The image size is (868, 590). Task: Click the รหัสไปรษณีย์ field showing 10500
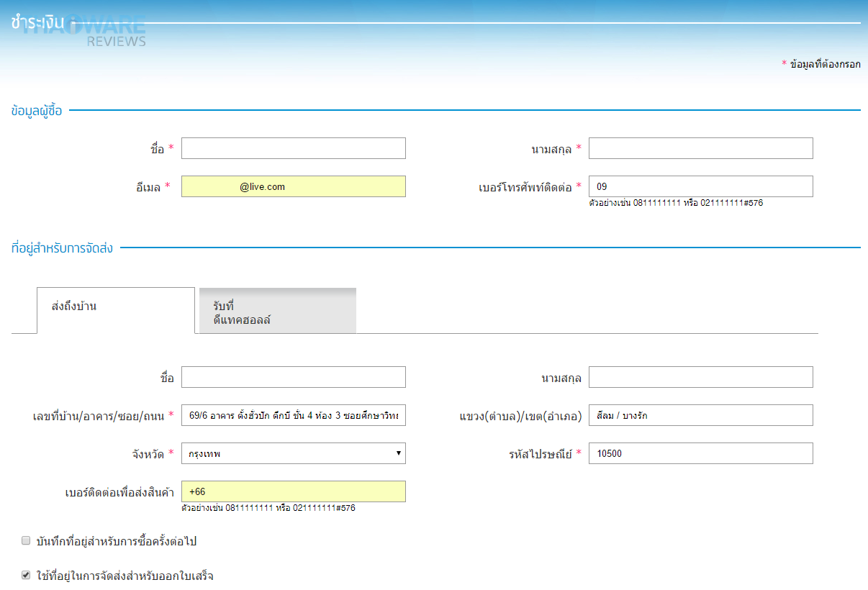click(x=701, y=453)
